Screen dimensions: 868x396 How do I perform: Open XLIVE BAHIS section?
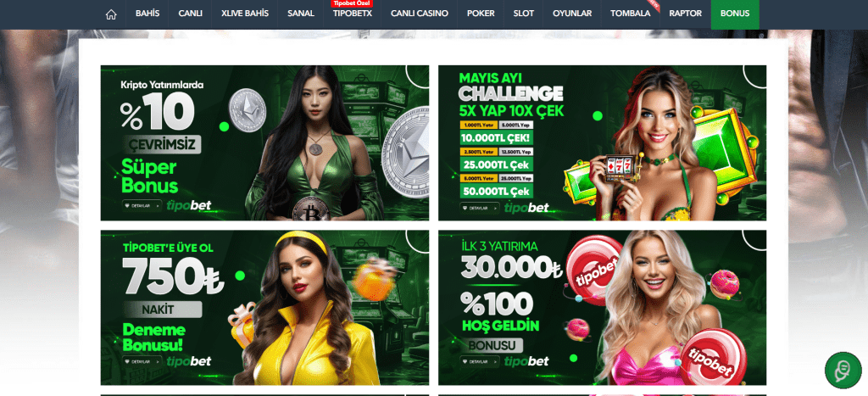245,14
